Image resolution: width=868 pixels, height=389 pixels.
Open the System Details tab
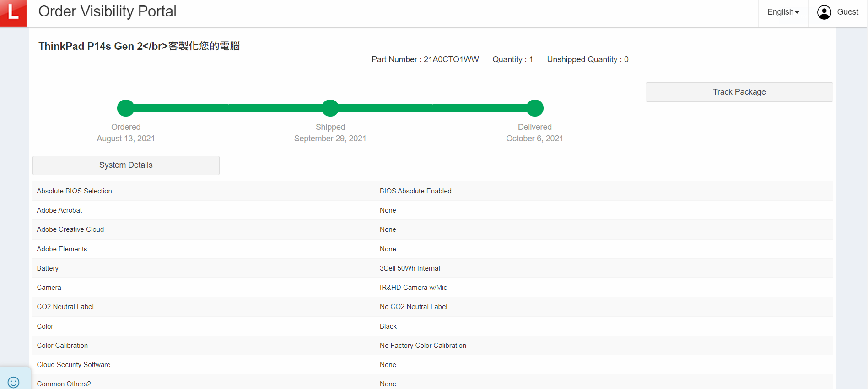[x=126, y=165]
